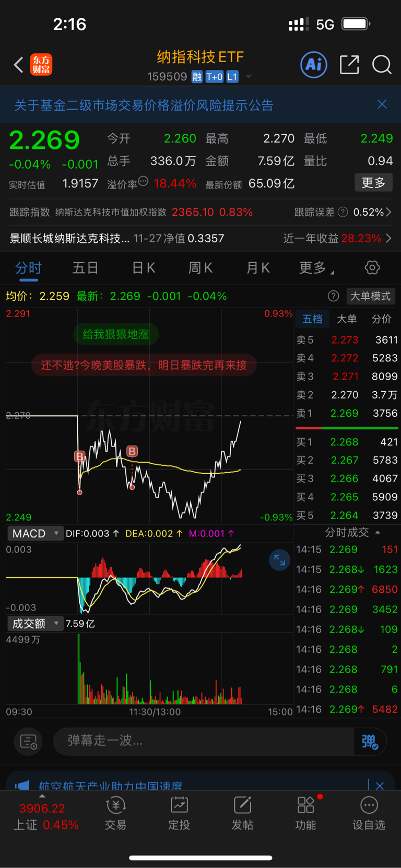The width and height of the screenshot is (401, 868).
Task: Switch to the 分时 tab
Action: pos(28,268)
